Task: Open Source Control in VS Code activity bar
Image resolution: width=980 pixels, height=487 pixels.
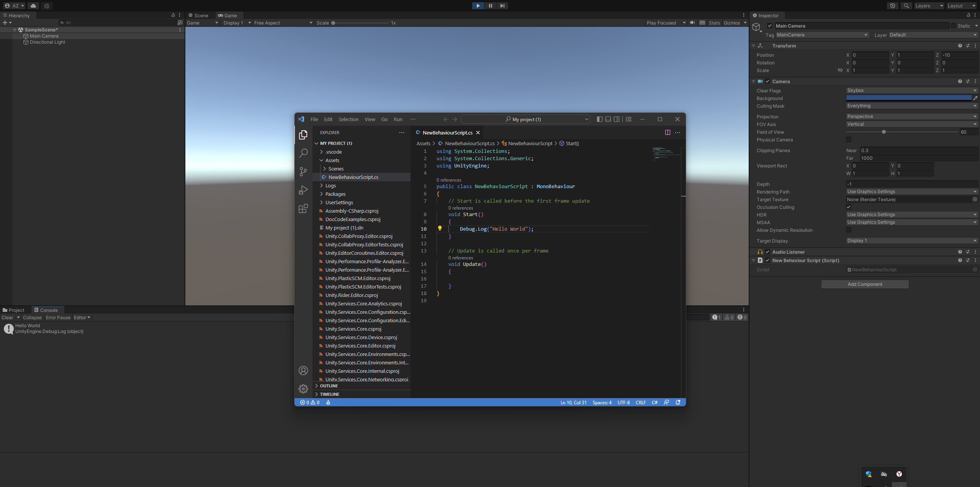Action: pos(303,172)
